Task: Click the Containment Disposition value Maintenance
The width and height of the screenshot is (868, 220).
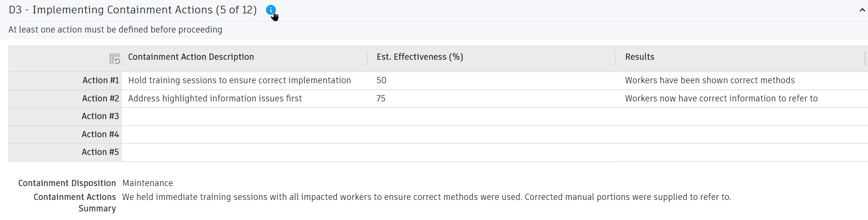Action: 148,183
